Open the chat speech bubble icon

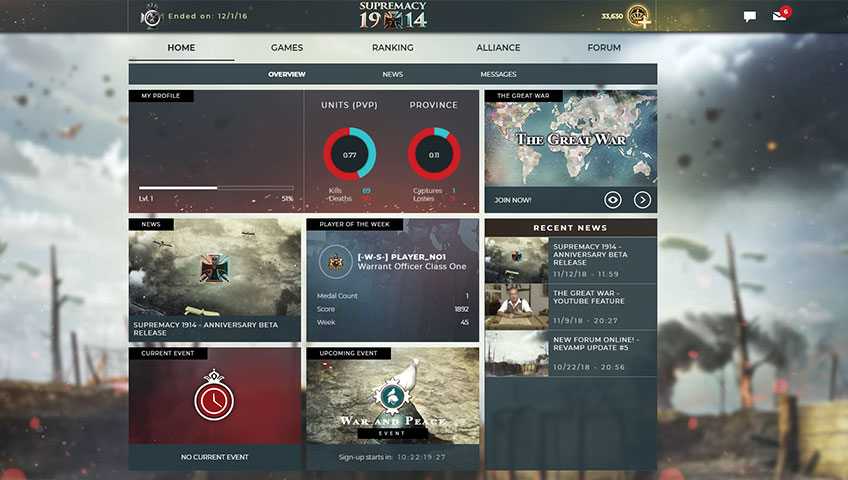tap(749, 17)
